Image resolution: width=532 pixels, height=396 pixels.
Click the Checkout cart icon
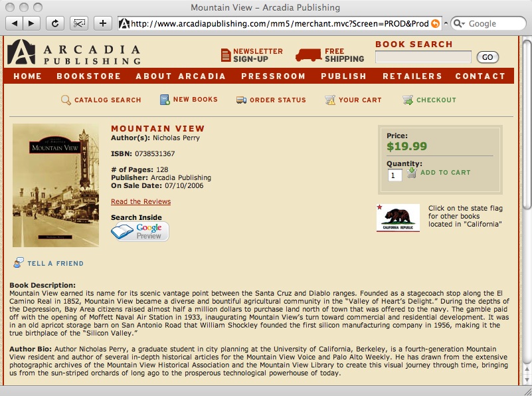[408, 100]
